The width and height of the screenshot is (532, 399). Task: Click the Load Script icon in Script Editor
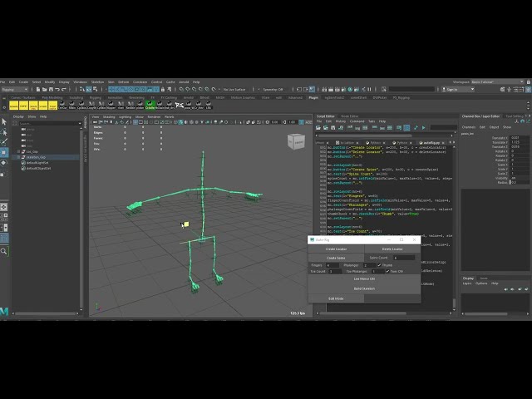318,128
